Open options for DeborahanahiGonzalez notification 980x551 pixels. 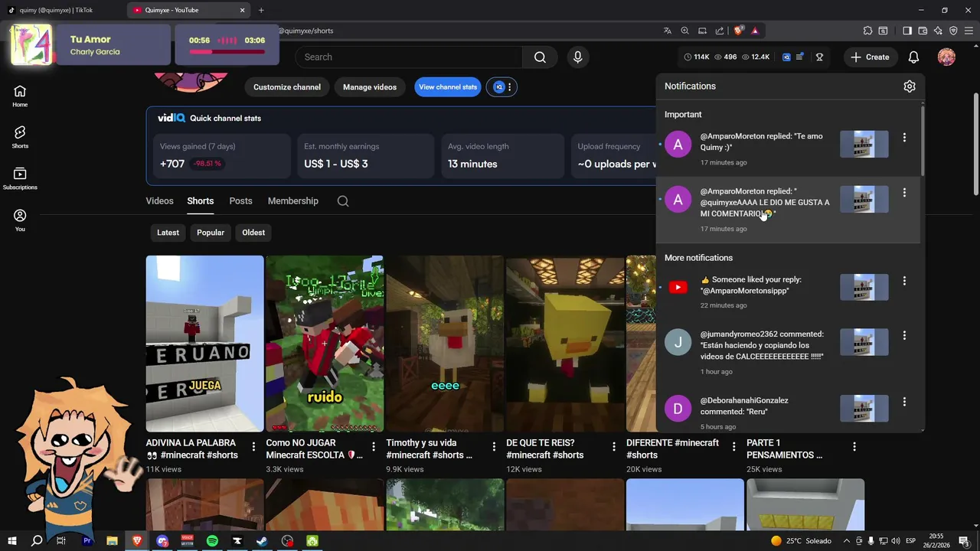tap(904, 402)
